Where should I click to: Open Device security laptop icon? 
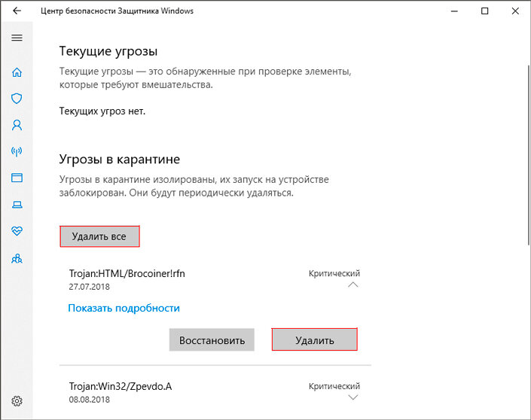[17, 205]
